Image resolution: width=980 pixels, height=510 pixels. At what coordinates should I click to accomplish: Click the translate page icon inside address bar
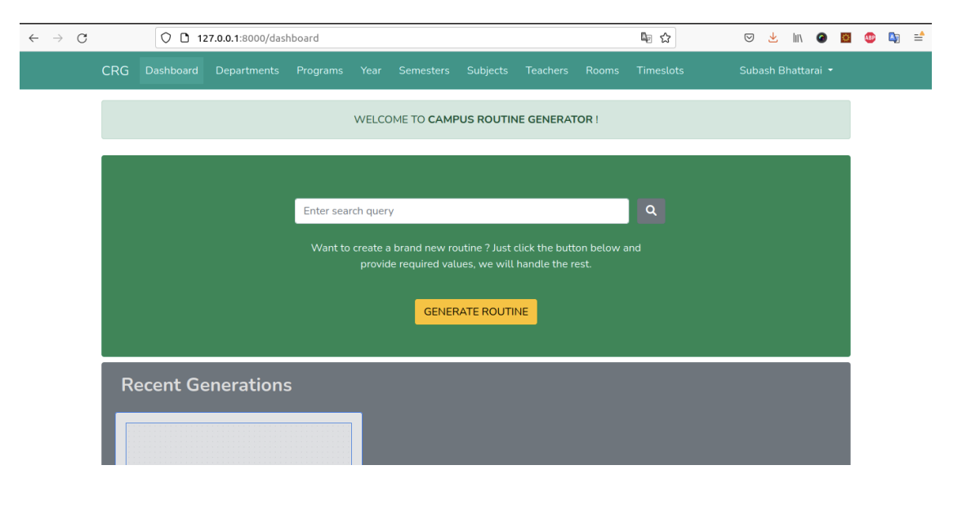click(646, 38)
